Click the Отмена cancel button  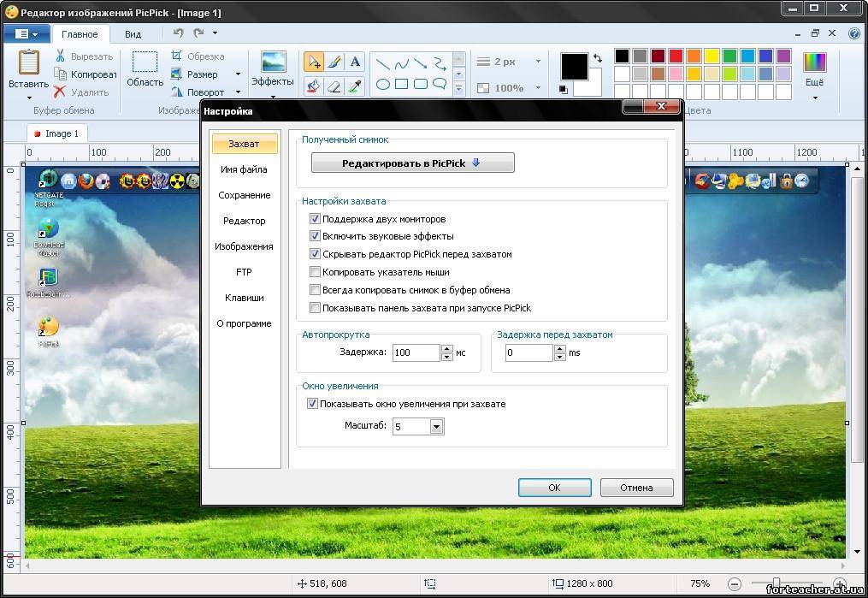[x=636, y=488]
